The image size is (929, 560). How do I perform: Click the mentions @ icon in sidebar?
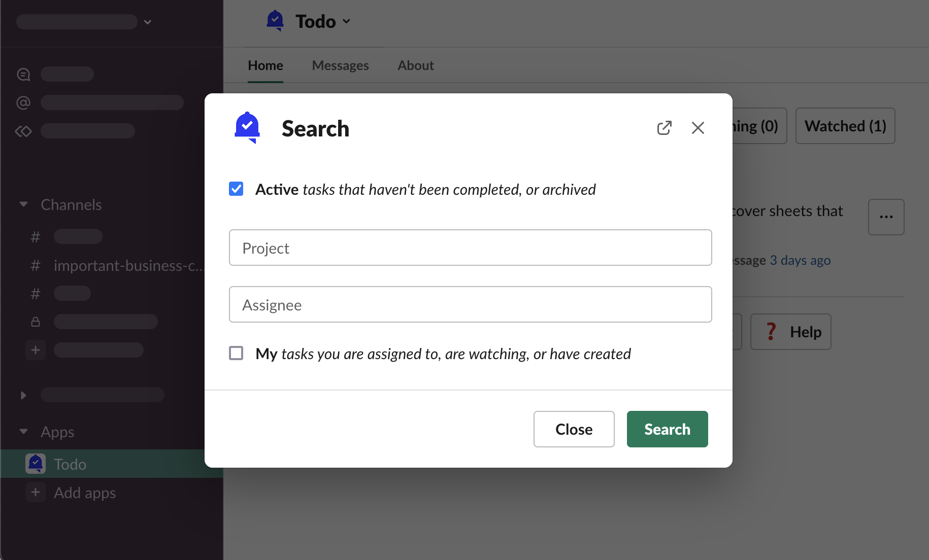(x=23, y=103)
